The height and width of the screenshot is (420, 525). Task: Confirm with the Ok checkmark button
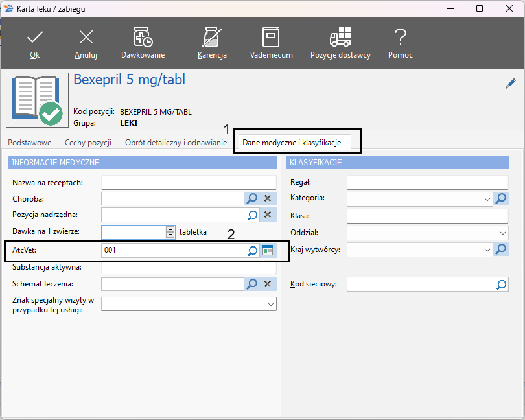point(35,44)
